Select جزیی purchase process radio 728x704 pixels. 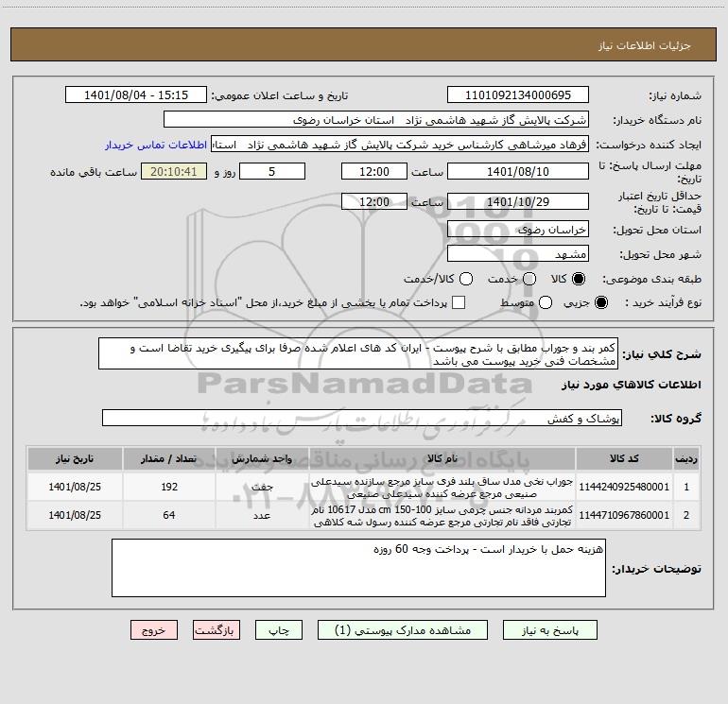[x=602, y=302]
